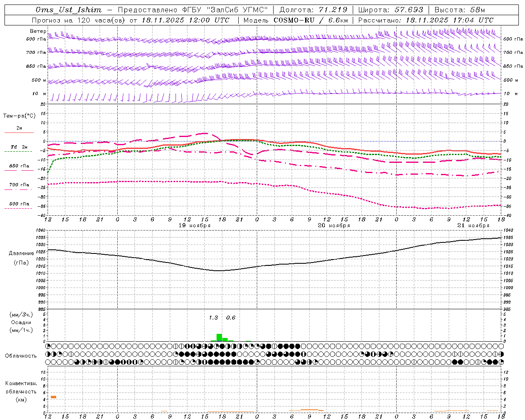Viewport: 525px width, 420px height.
Task: Click the 500 гПа temperature legend entry
Action: [18, 205]
